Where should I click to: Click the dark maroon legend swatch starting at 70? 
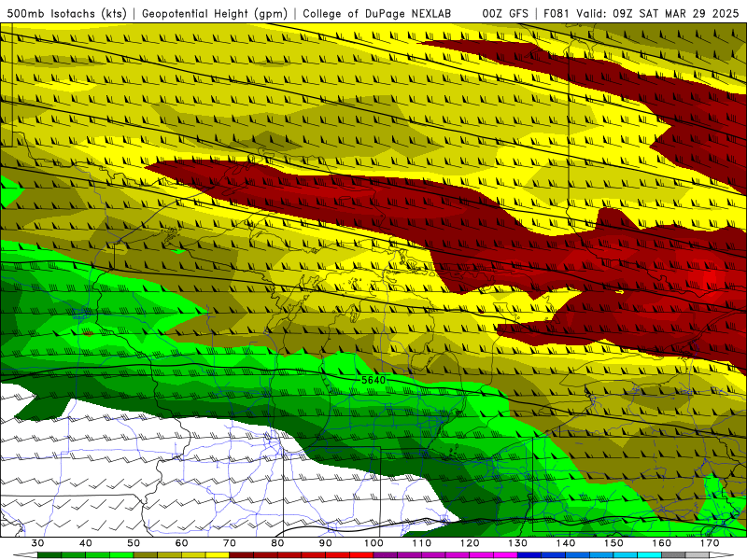(242, 555)
